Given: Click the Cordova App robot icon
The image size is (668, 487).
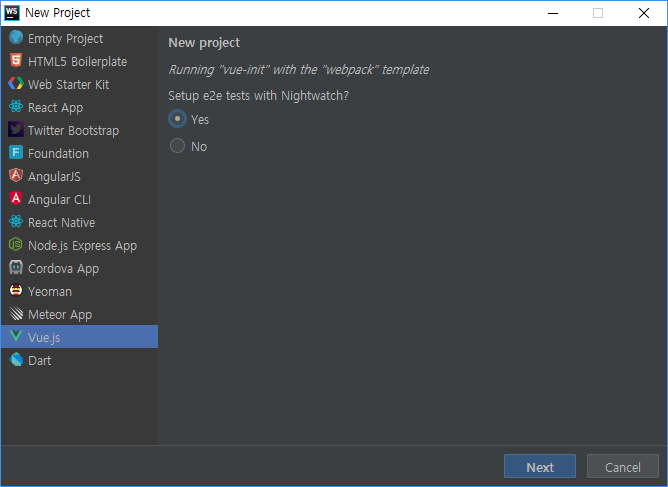Looking at the screenshot, I should [x=16, y=268].
